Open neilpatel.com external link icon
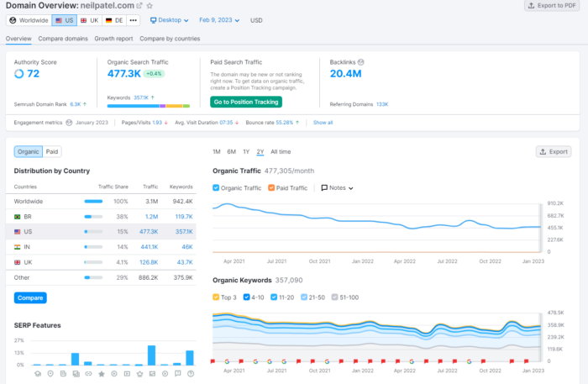The height and width of the screenshot is (384, 588). coord(139,6)
